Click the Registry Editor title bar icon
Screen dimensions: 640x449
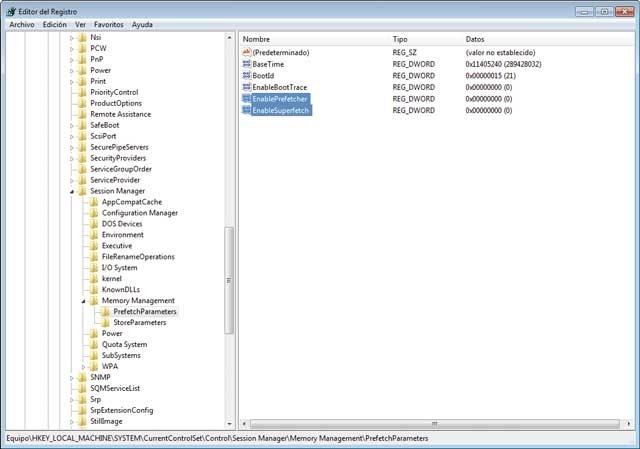point(11,11)
